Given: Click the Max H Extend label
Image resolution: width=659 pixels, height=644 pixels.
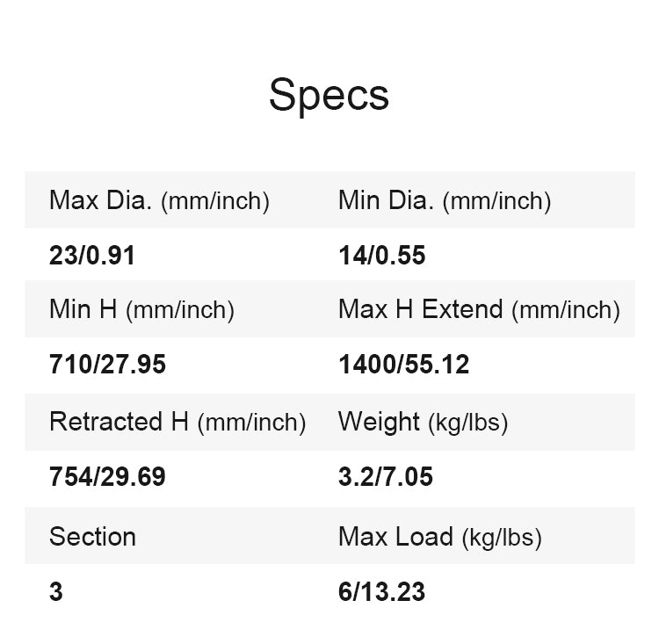Looking at the screenshot, I should (x=420, y=309).
